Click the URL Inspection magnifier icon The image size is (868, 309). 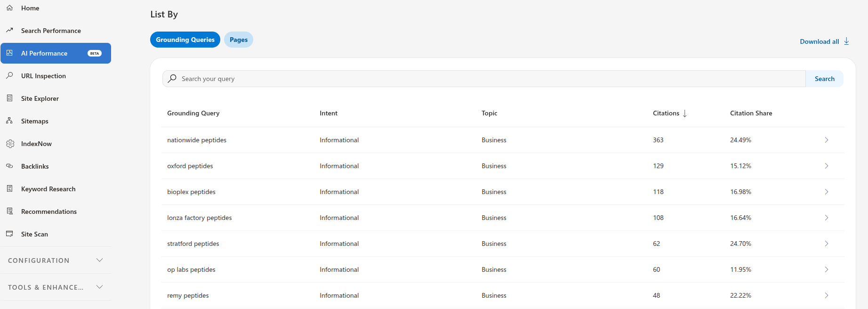[x=9, y=76]
